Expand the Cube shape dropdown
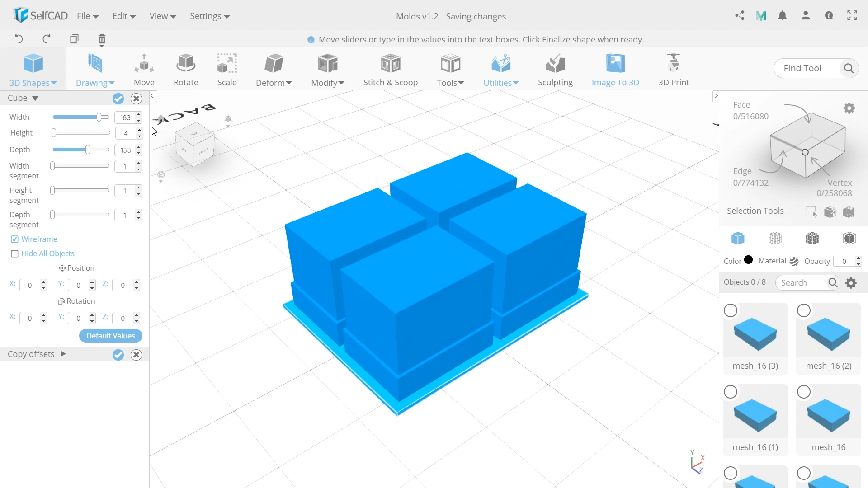This screenshot has width=868, height=488. 35,98
